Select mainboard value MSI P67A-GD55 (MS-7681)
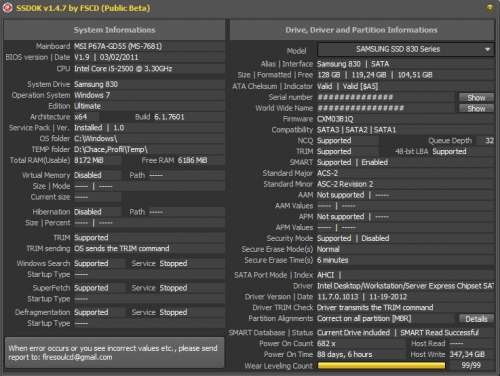The height and width of the screenshot is (376, 500). click(x=118, y=46)
